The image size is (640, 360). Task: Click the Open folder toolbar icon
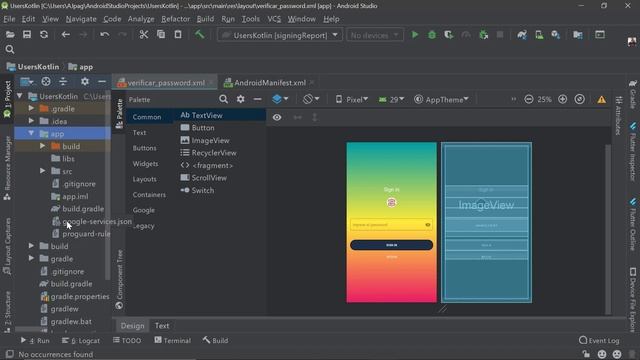point(10,35)
